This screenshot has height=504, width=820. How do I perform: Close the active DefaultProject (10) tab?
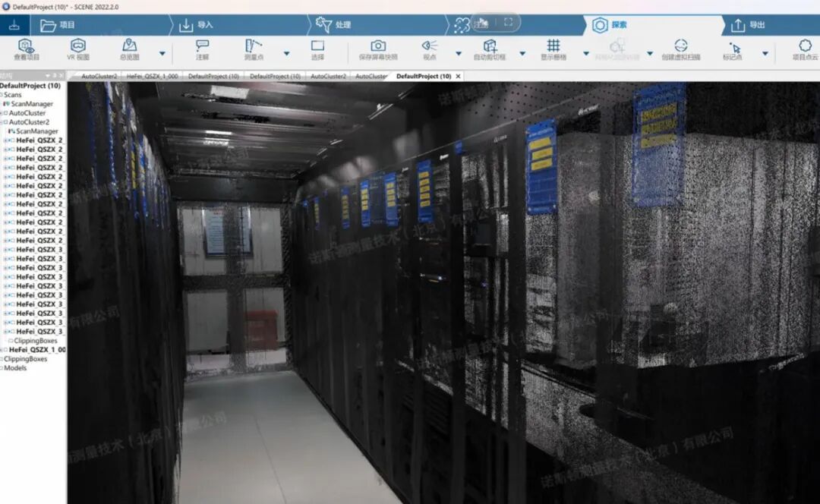[458, 77]
